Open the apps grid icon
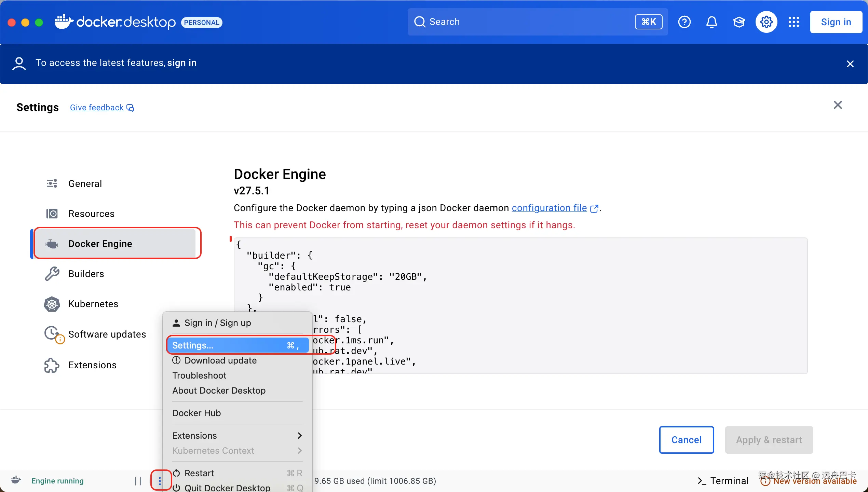The image size is (868, 492). [x=794, y=22]
